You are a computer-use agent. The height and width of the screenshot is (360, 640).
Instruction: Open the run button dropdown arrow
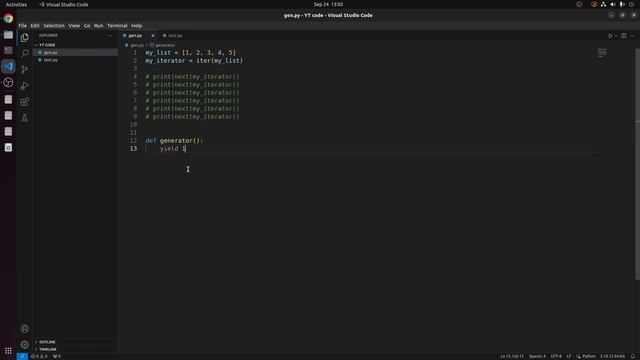click(x=616, y=36)
